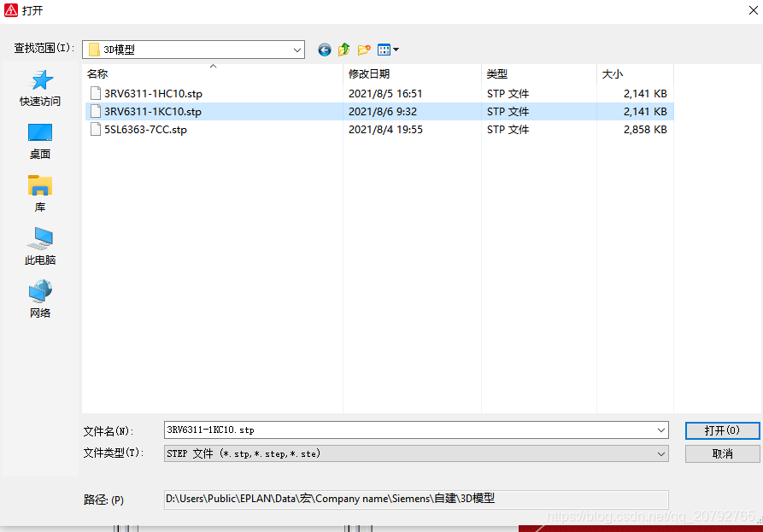Sort files by Name (名称) column
The image size is (763, 532).
coord(97,74)
